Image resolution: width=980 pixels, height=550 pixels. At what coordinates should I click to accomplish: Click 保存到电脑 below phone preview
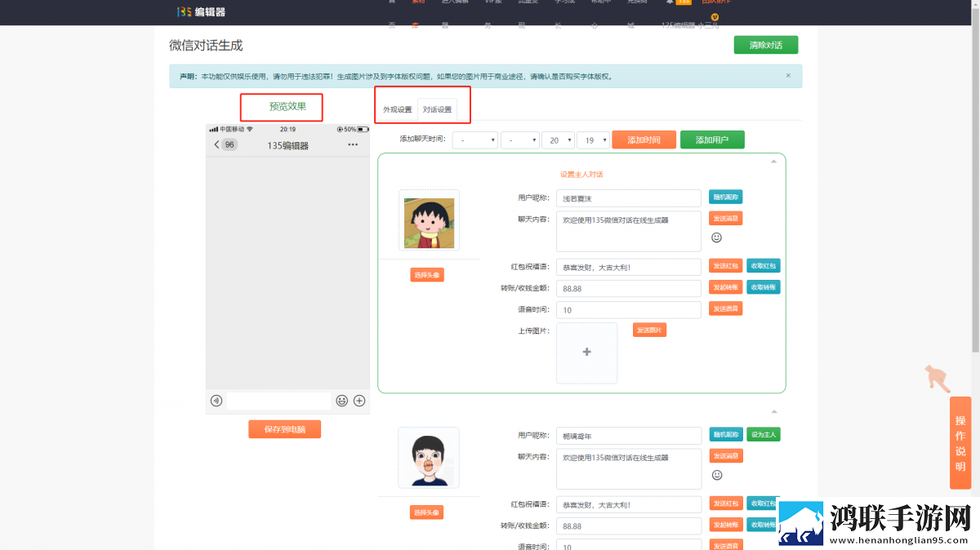[284, 429]
